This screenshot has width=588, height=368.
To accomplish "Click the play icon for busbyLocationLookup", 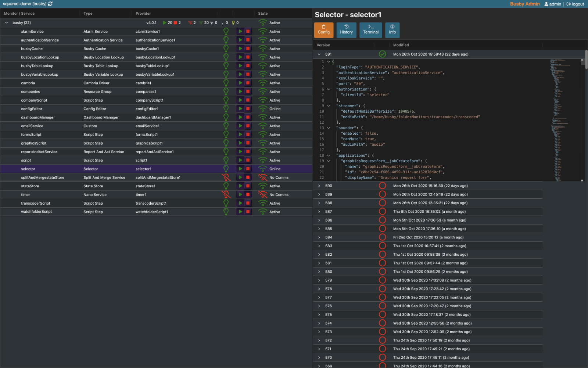I will [240, 57].
